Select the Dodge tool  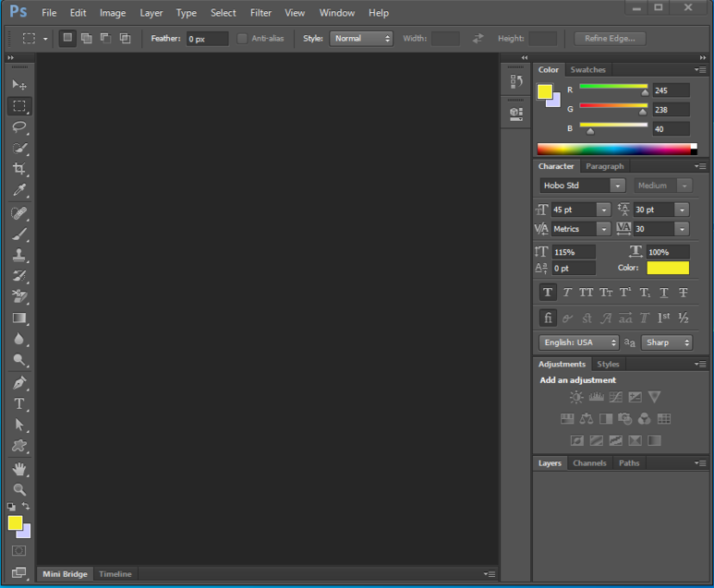[x=19, y=360]
